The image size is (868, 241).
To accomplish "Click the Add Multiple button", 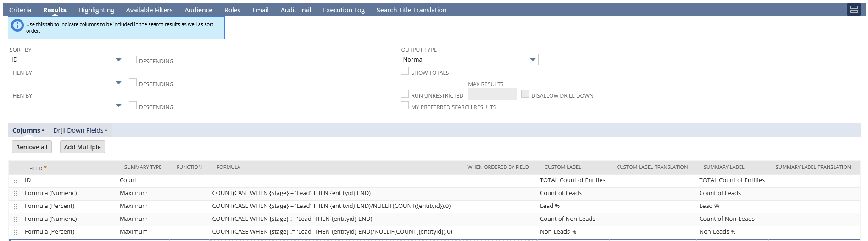I will [x=83, y=147].
